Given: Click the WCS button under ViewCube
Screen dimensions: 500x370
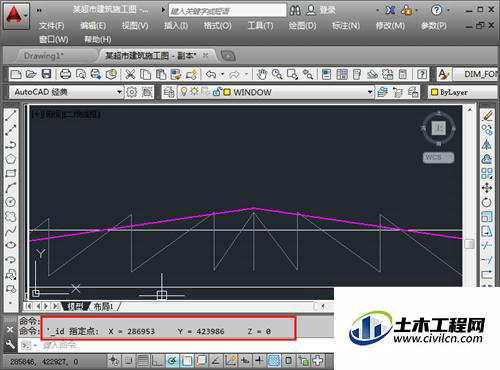Looking at the screenshot, I should click(x=438, y=157).
